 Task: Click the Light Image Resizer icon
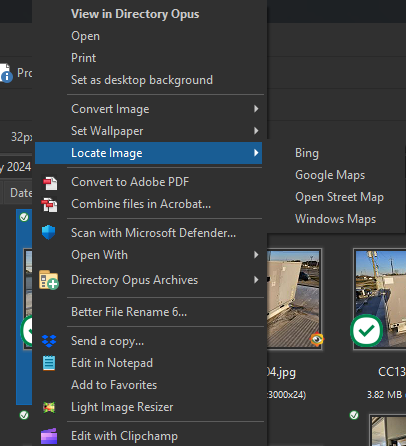tap(49, 407)
